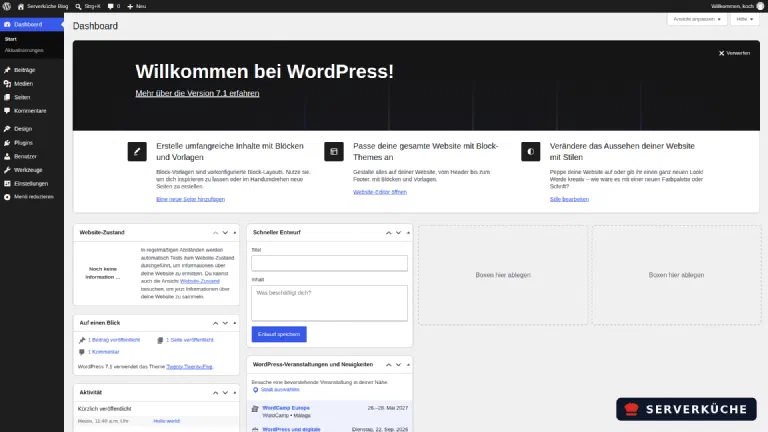Open Benutzer icon in sidebar
768x432 pixels.
coord(7,156)
